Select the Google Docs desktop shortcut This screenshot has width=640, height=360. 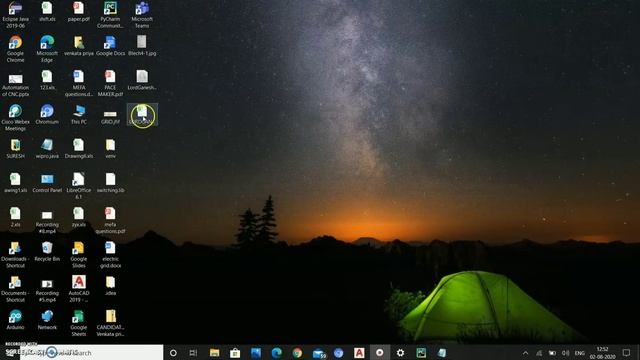pyautogui.click(x=110, y=46)
